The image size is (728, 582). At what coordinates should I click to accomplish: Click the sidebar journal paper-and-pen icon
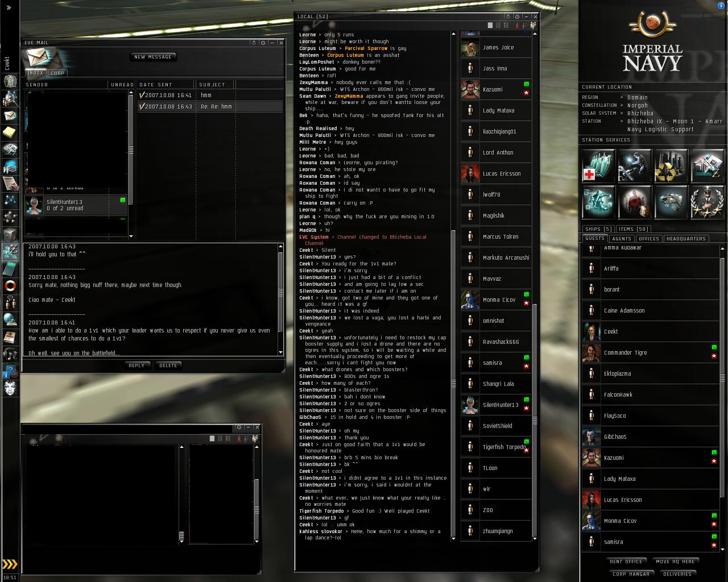coord(10,183)
